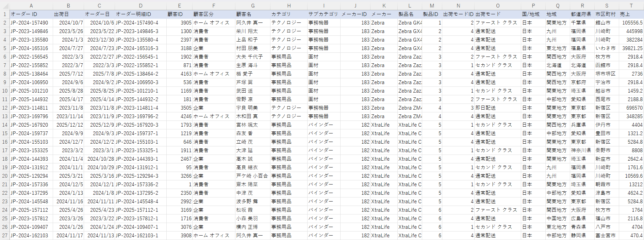
Task: Select region cell 中国地方
Action: click(558, 218)
